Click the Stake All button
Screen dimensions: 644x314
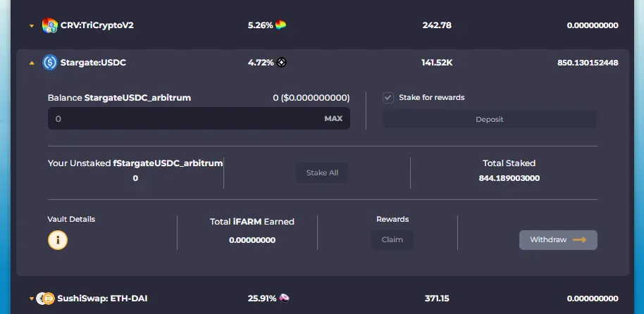point(323,172)
